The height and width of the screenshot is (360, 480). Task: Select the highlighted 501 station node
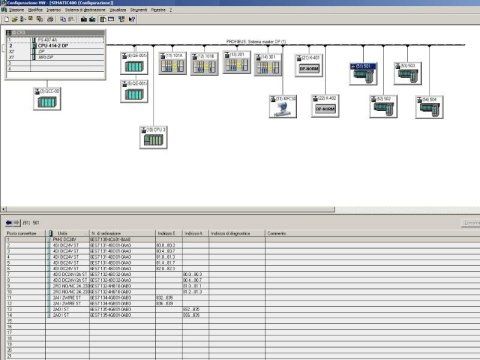click(363, 74)
